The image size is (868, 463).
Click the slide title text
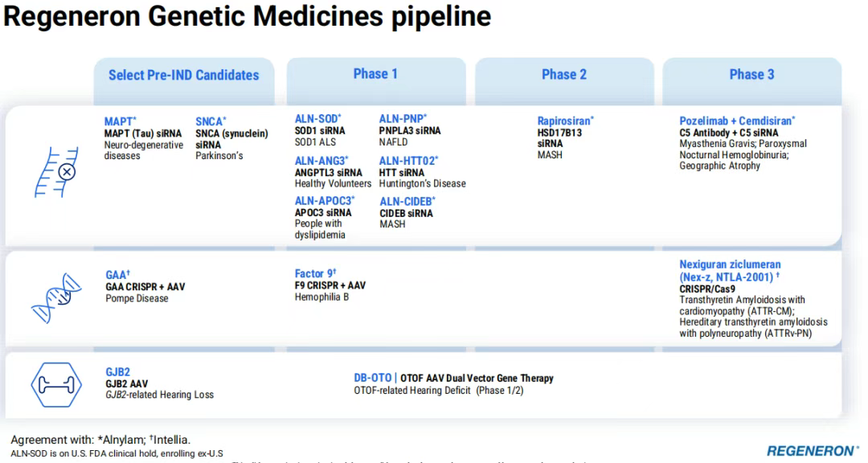(248, 16)
